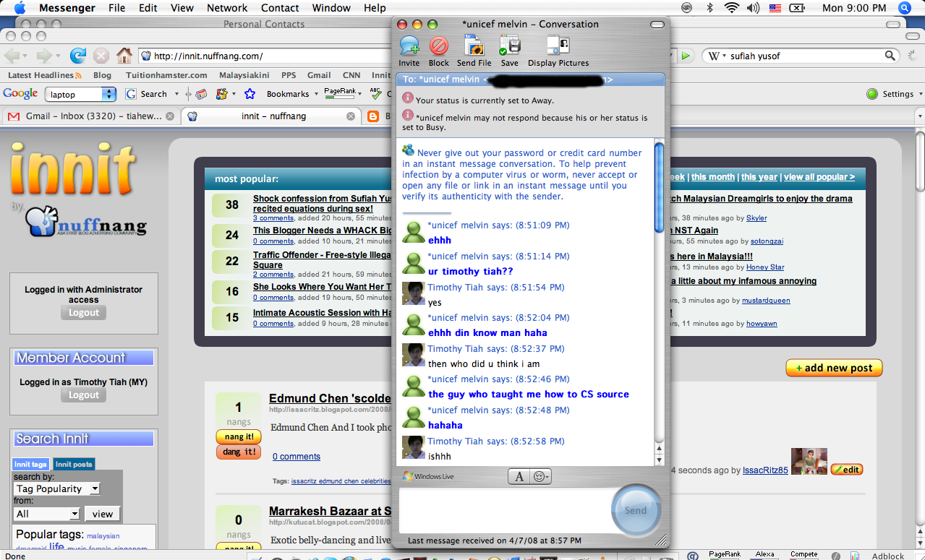
Task: Send the message with the Send button
Action: [x=636, y=510]
